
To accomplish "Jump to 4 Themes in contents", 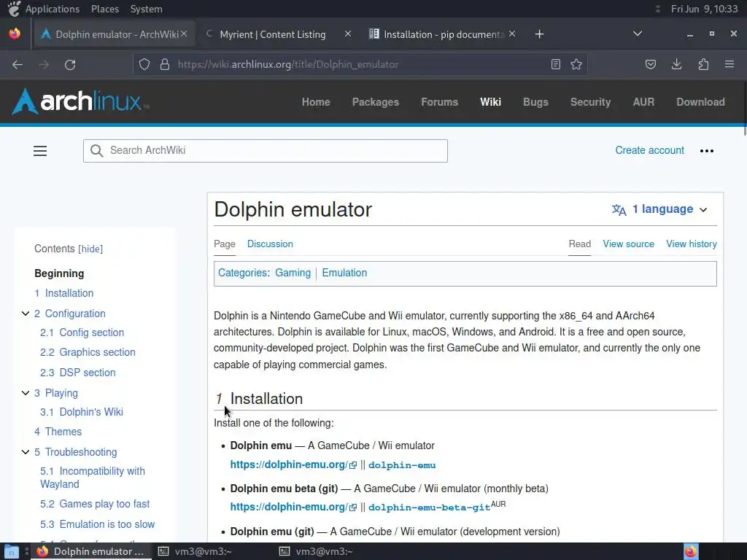I will click(58, 432).
